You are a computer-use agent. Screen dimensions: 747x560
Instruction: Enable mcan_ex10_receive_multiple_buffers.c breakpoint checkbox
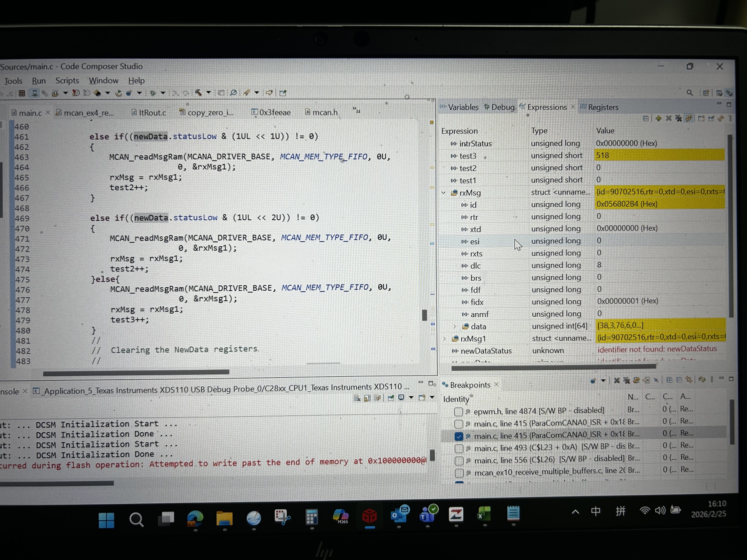(459, 473)
